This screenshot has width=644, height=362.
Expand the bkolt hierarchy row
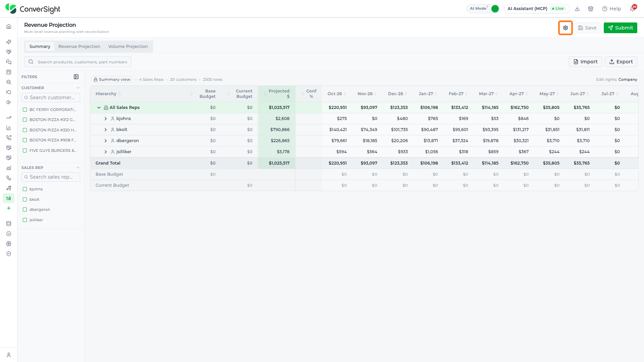tap(106, 130)
